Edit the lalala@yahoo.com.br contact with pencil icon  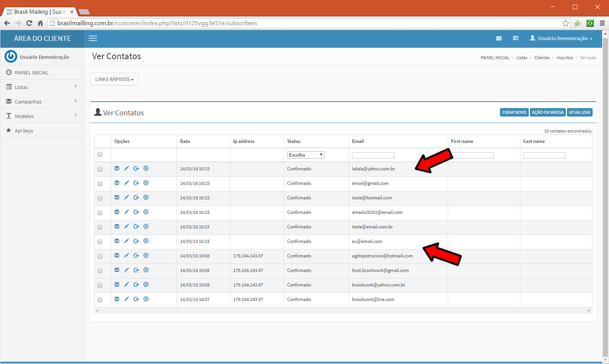pos(127,168)
